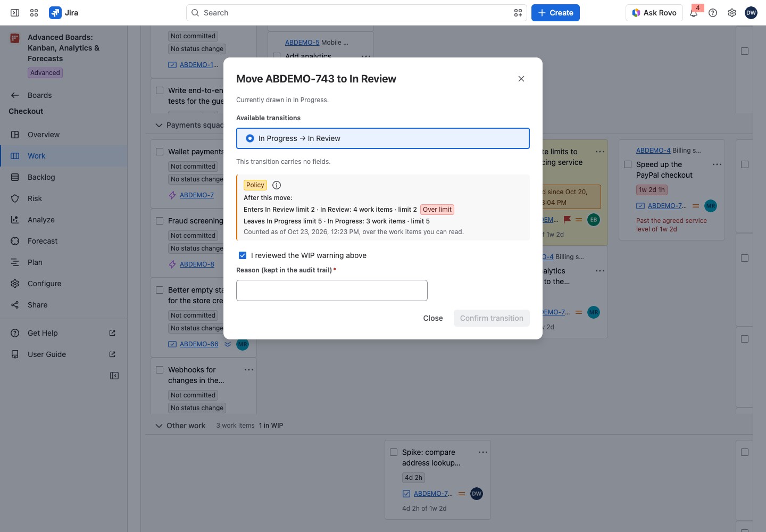Select In Progress → In Review transition
Image resolution: width=766 pixels, height=532 pixels.
pos(383,138)
